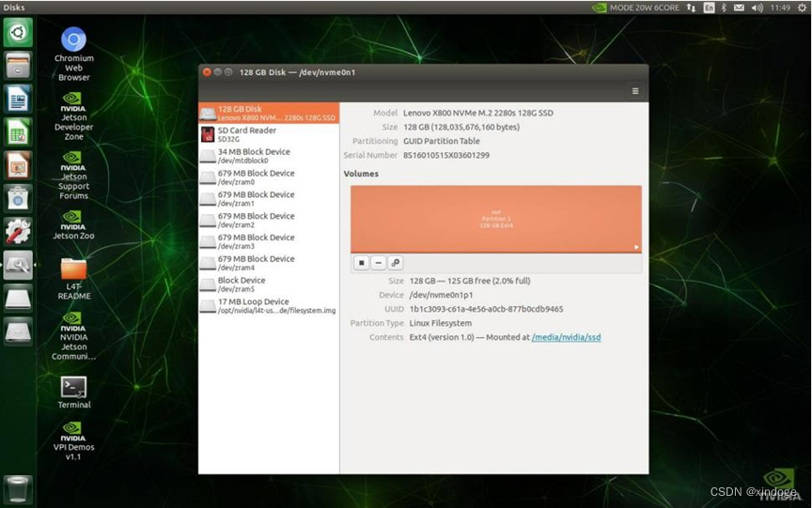This screenshot has width=812, height=508.
Task: Open the En keyboard layout indicator
Action: coord(710,8)
